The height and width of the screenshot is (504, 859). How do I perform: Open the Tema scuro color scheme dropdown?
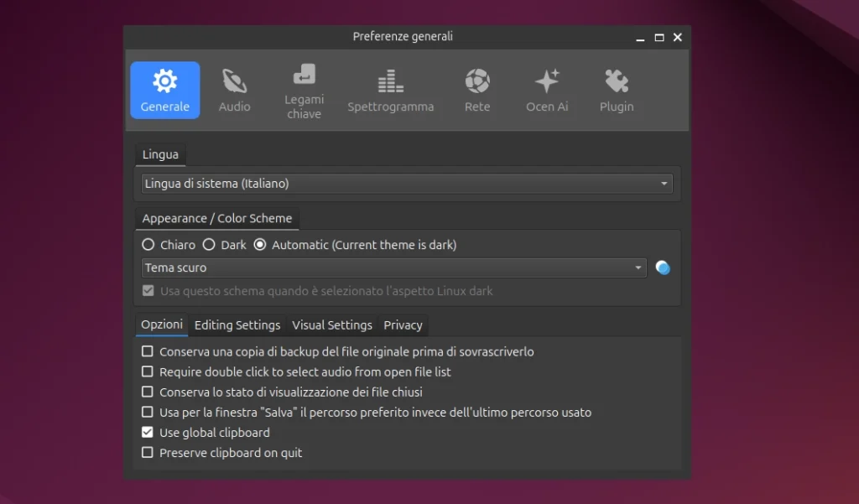pyautogui.click(x=393, y=268)
